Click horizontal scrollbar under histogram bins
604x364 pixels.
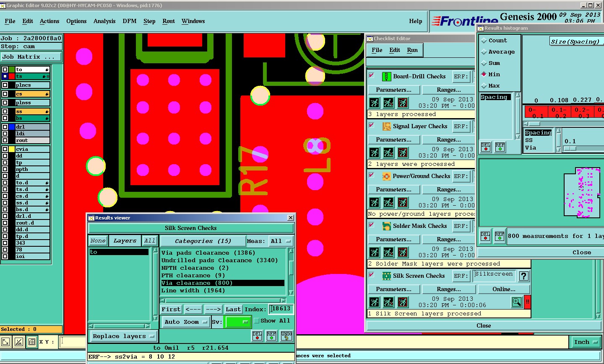(x=563, y=124)
